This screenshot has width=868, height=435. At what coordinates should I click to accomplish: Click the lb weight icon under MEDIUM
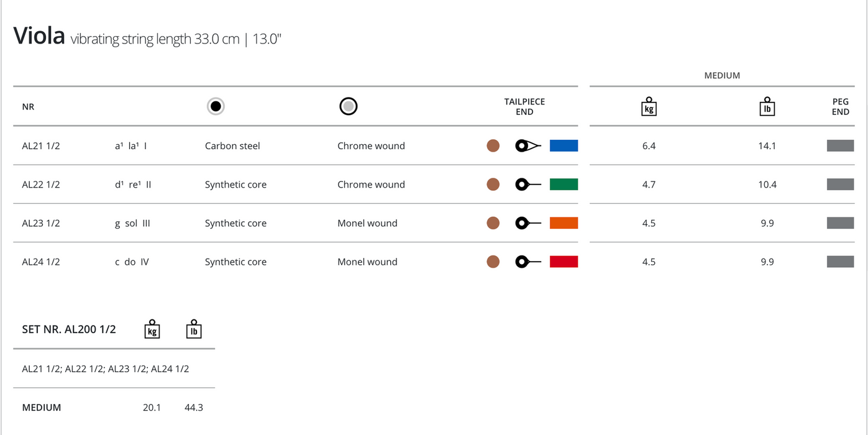point(767,107)
